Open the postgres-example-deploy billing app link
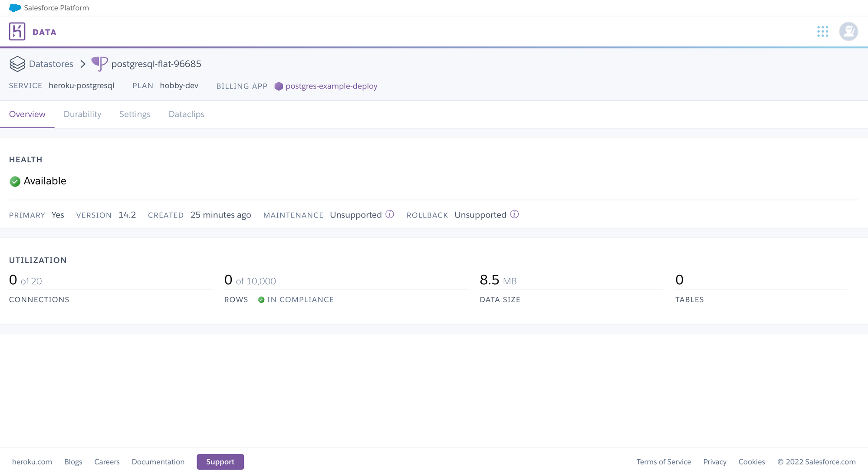The height and width of the screenshot is (474, 868). point(332,86)
